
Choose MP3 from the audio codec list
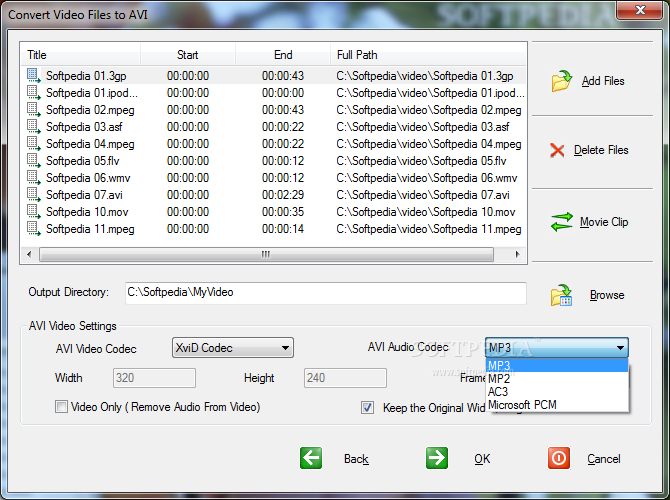[557, 366]
